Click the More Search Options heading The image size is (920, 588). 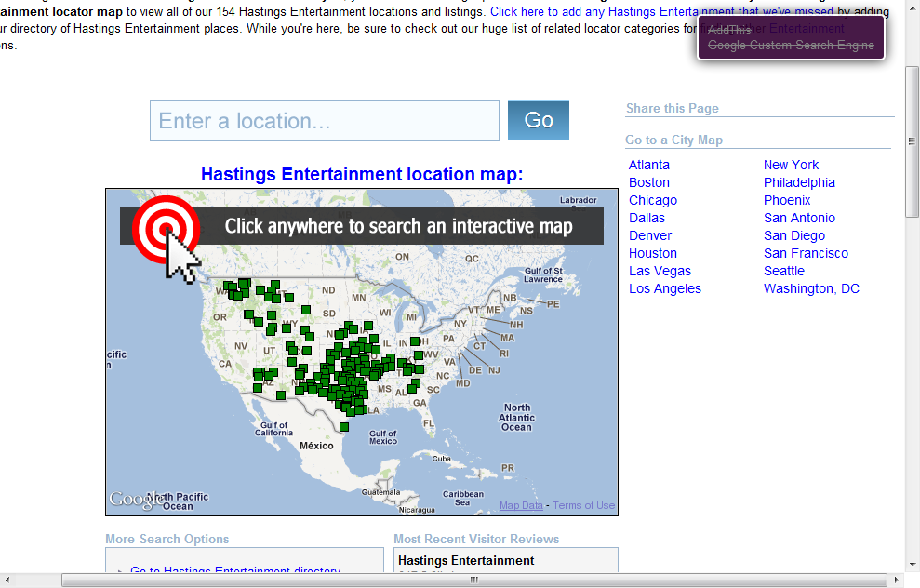coord(167,539)
